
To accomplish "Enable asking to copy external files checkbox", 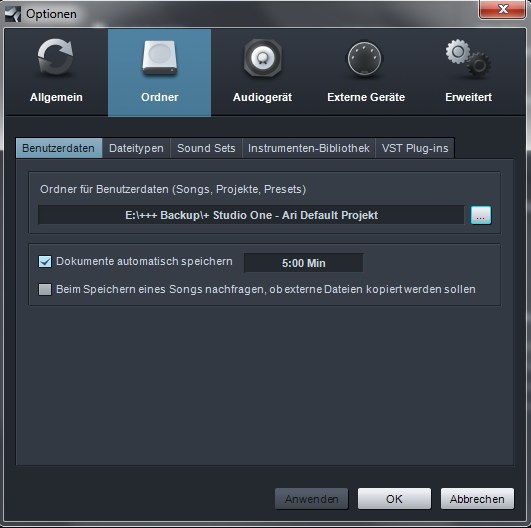I will coord(45,290).
